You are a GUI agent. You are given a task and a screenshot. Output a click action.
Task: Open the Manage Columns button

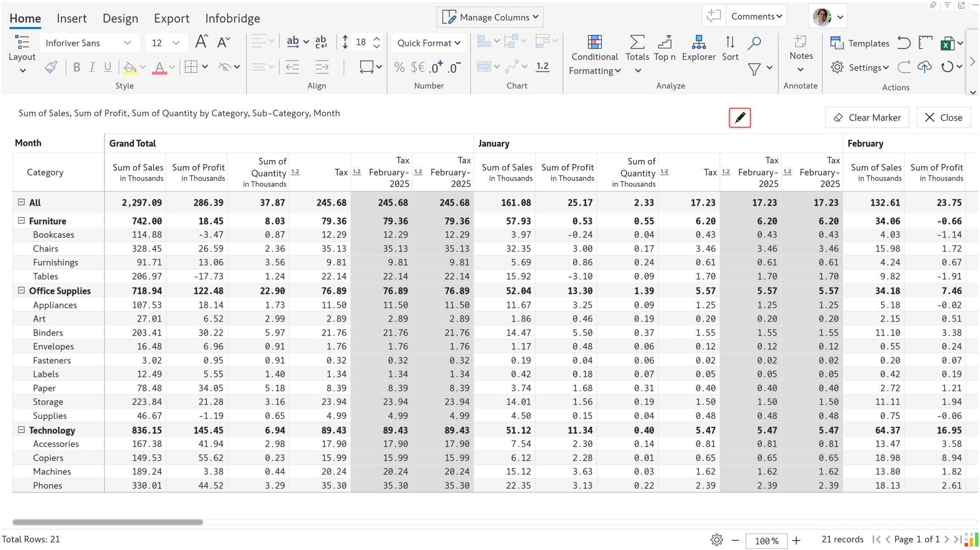tap(490, 17)
